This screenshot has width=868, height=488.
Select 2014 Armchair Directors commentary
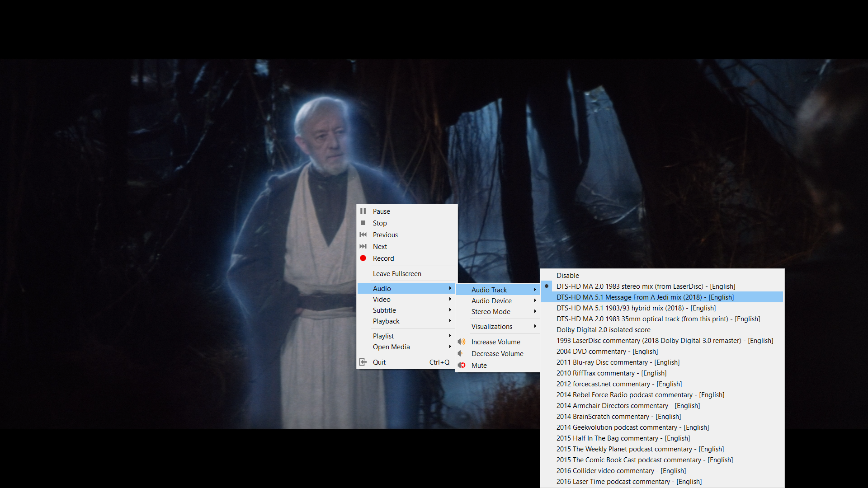pos(662,405)
